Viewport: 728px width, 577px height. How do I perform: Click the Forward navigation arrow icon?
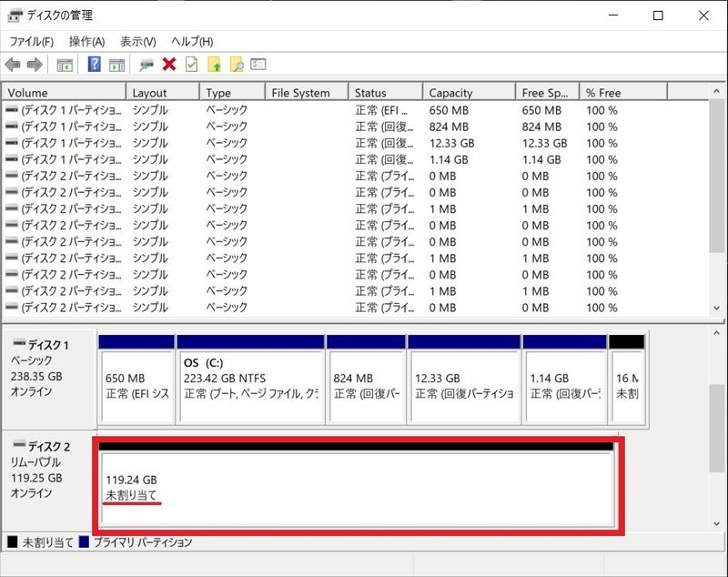pyautogui.click(x=33, y=64)
